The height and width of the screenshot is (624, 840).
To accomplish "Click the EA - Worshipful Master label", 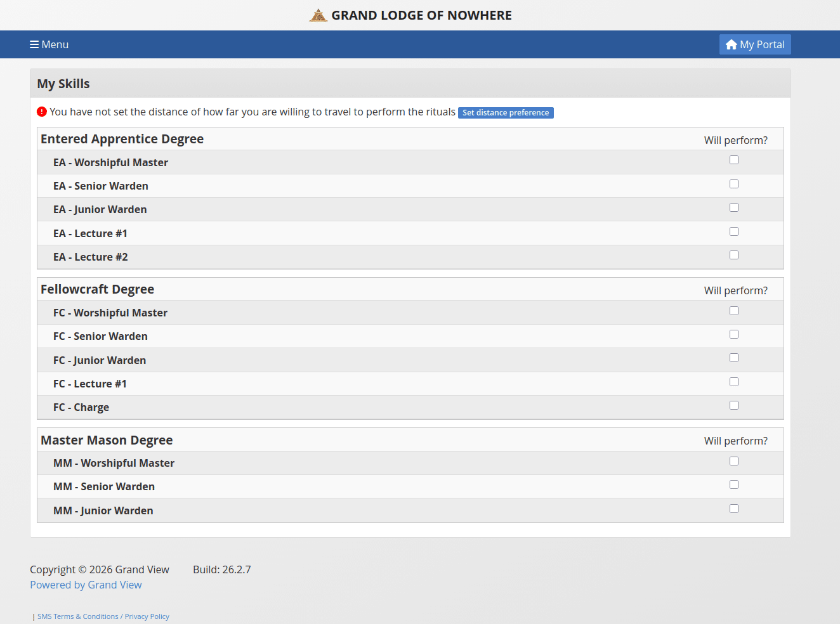I will pyautogui.click(x=110, y=162).
